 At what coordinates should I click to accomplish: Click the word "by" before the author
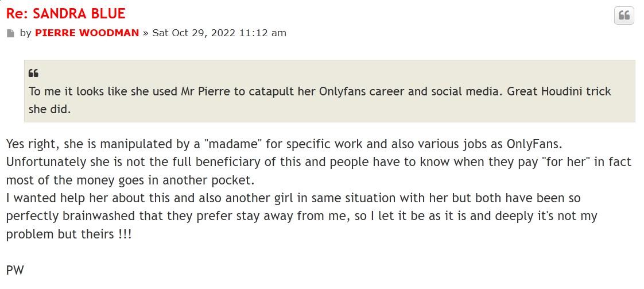(x=25, y=33)
